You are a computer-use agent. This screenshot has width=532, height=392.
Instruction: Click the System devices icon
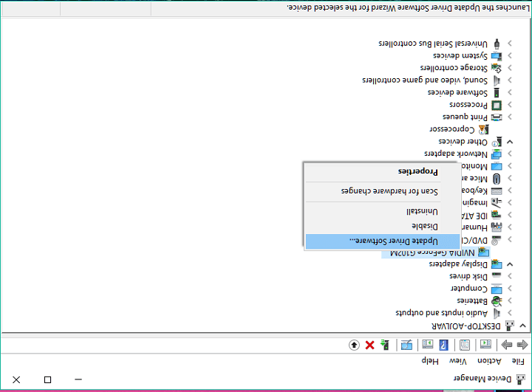pos(497,55)
